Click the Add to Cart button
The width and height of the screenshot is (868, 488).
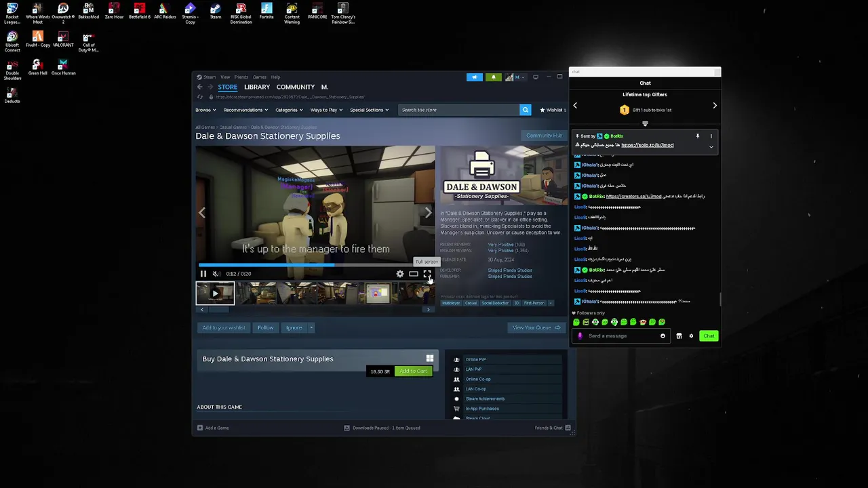[x=413, y=371]
